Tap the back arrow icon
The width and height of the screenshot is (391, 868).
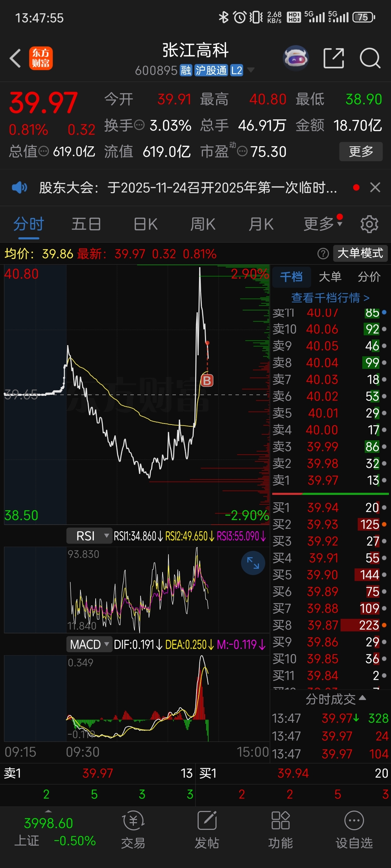(x=15, y=58)
